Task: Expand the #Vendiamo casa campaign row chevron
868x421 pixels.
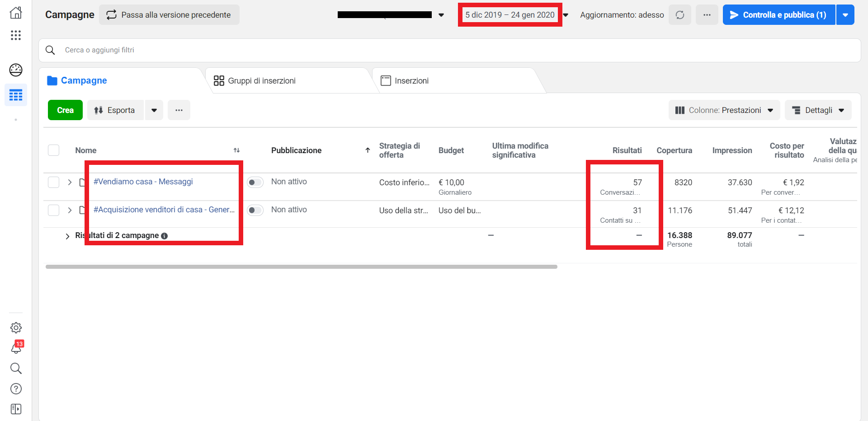Action: 70,182
